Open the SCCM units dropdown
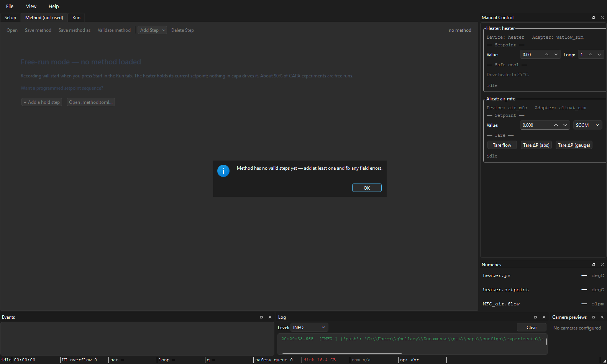 pyautogui.click(x=588, y=125)
